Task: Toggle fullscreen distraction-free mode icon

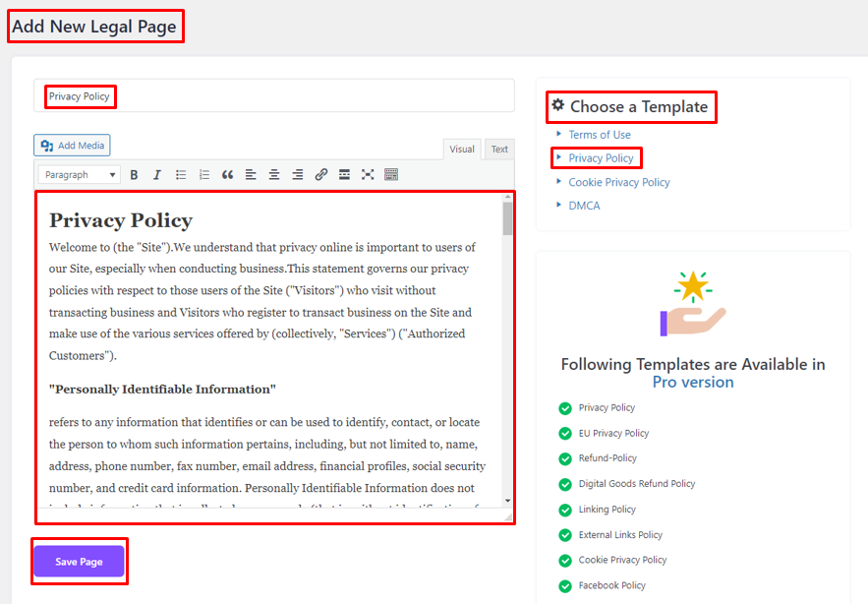Action: [368, 175]
